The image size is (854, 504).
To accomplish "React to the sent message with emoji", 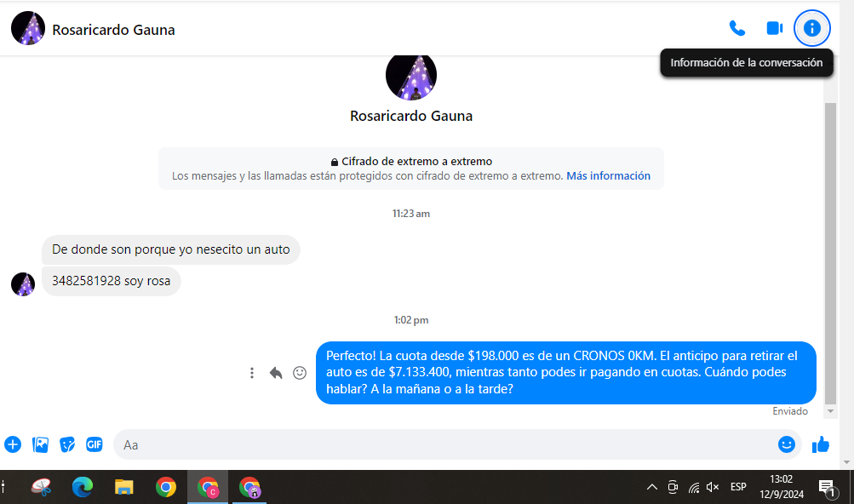I will (300, 373).
